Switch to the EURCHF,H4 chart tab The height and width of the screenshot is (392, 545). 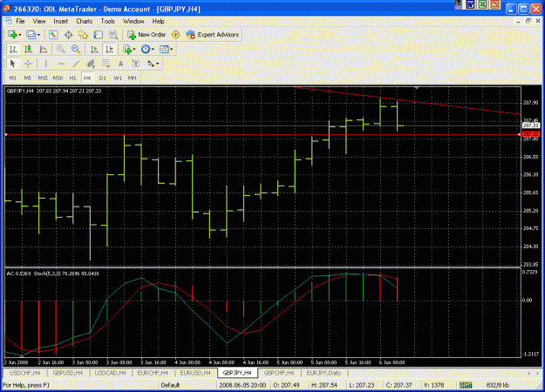coord(153,373)
